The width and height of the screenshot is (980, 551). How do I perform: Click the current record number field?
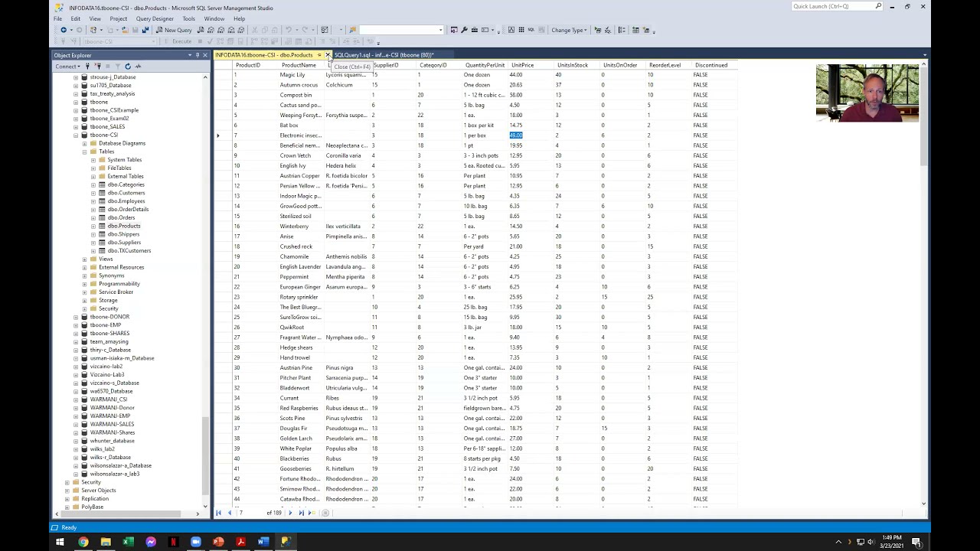pos(252,513)
